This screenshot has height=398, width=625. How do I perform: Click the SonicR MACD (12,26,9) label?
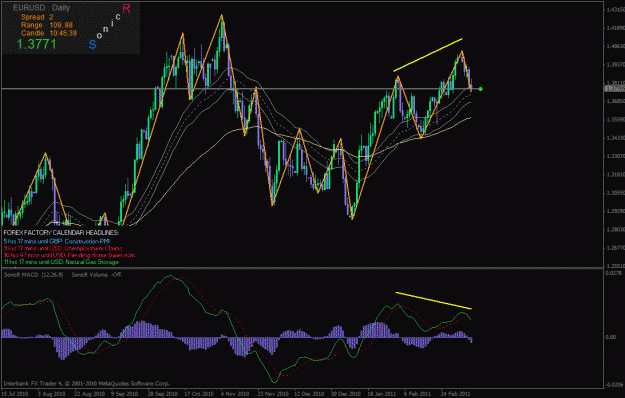33,274
